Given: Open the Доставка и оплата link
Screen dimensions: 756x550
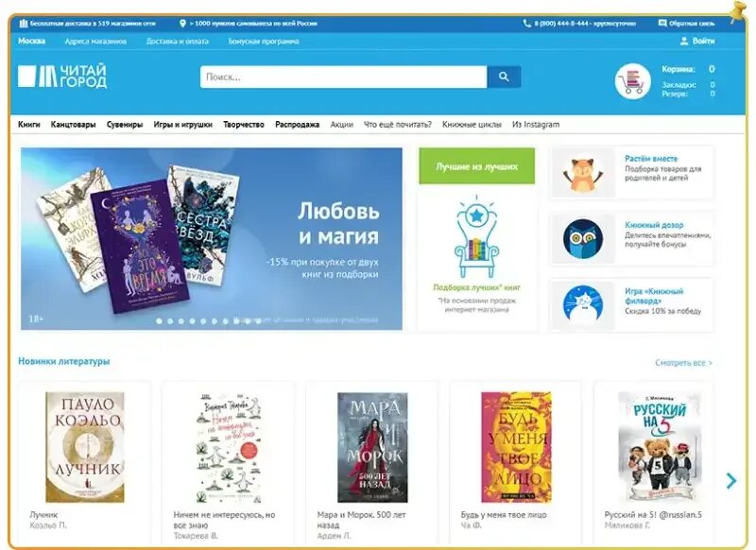Looking at the screenshot, I should point(178,42).
